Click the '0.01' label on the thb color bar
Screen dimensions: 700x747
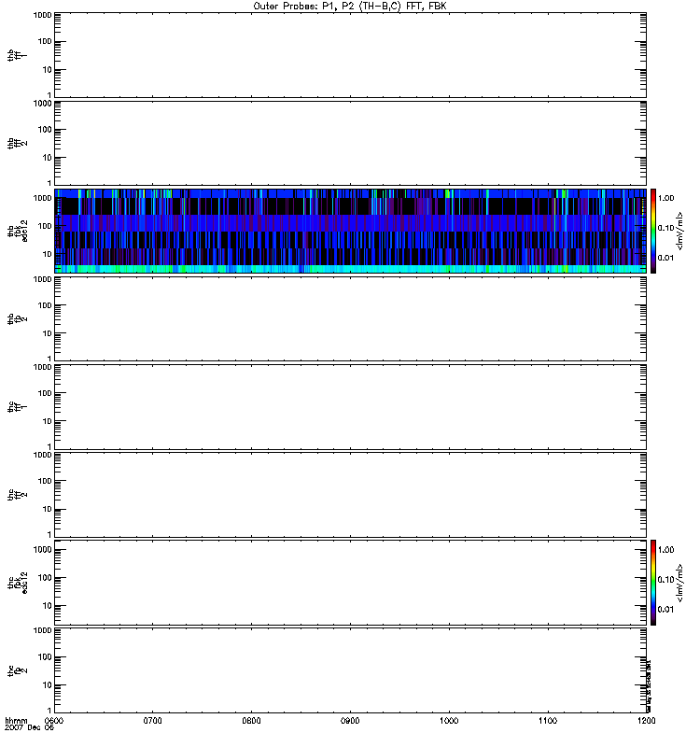point(665,258)
